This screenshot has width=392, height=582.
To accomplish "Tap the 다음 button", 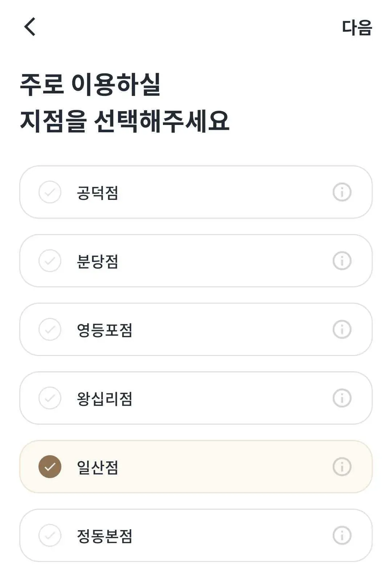I will pyautogui.click(x=357, y=28).
